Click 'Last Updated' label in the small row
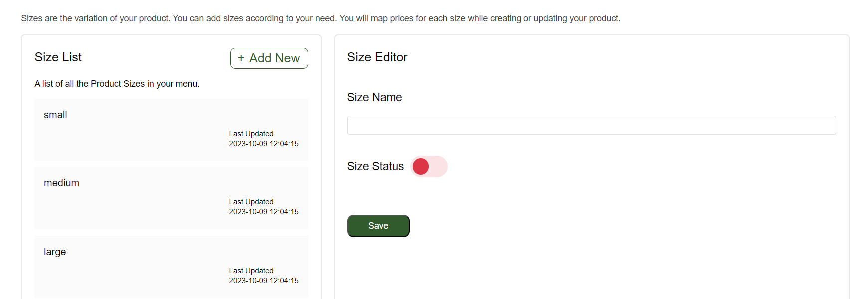Viewport: 868px width, 299px height. click(251, 134)
